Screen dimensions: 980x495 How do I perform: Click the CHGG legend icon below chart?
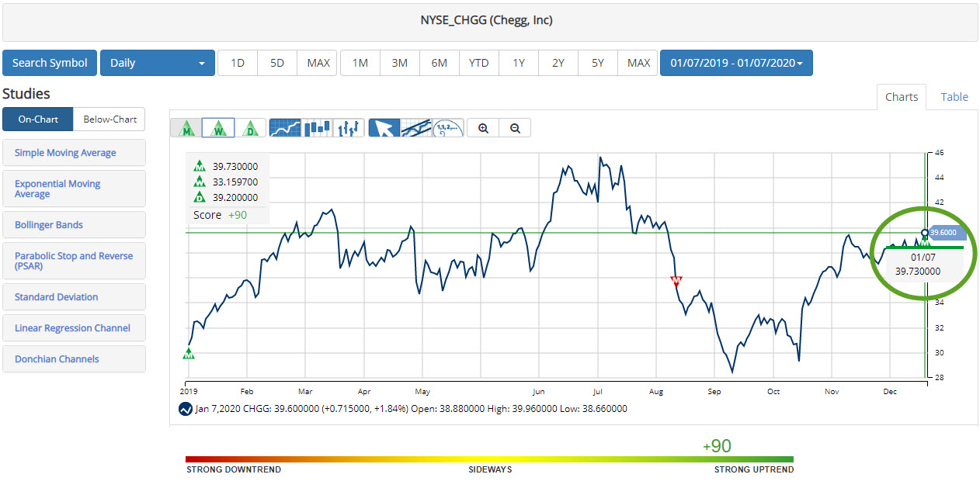click(185, 409)
